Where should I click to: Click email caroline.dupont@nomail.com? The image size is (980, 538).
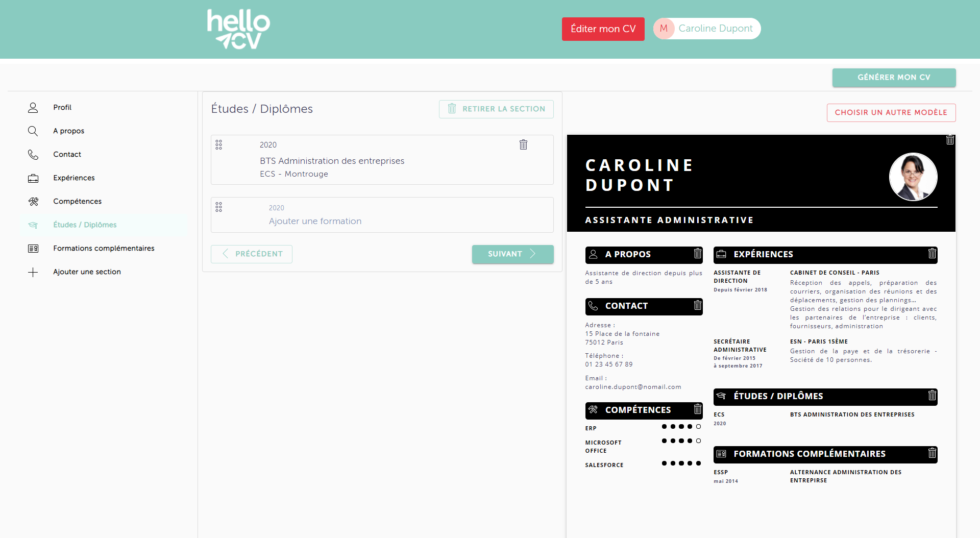(x=633, y=387)
